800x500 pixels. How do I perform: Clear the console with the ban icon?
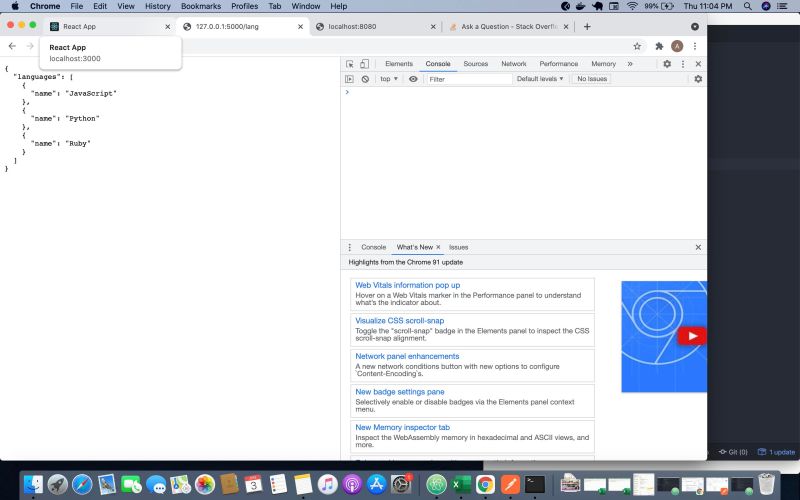(365, 79)
